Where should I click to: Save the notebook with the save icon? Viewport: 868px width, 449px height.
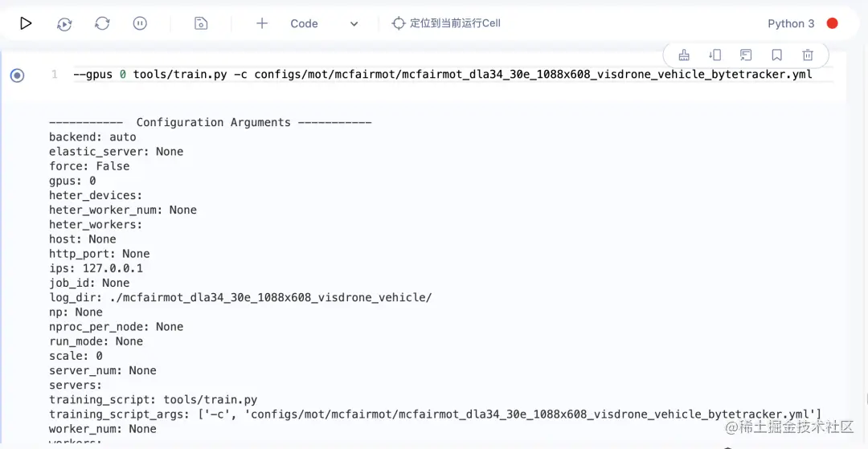point(201,23)
